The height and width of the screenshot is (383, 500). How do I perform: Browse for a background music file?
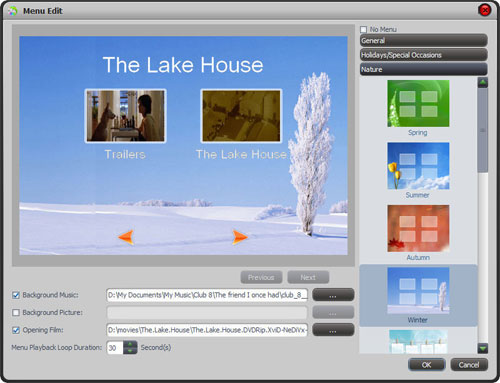click(x=333, y=295)
